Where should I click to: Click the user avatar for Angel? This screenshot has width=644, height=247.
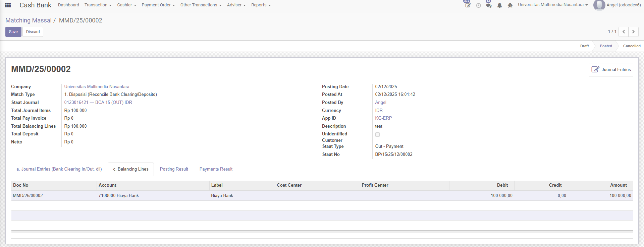coord(599,5)
